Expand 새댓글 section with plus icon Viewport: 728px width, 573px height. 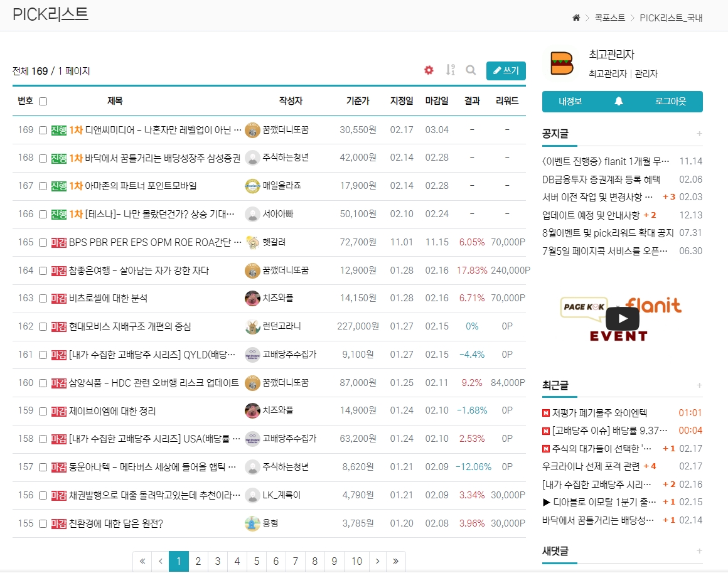coord(699,551)
